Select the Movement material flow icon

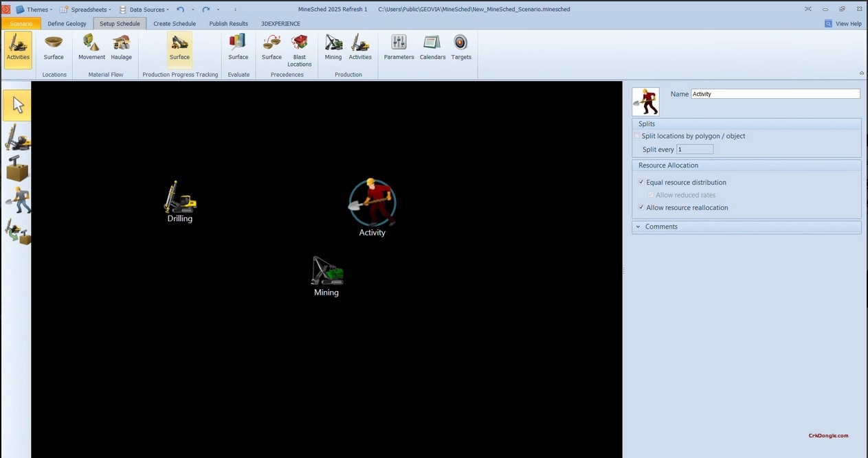91,47
